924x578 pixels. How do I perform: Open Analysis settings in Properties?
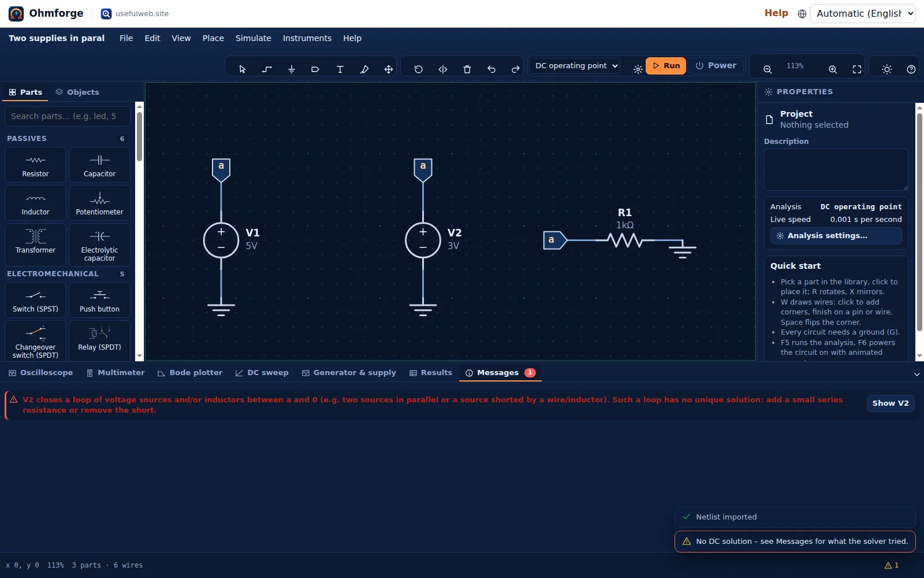point(836,236)
